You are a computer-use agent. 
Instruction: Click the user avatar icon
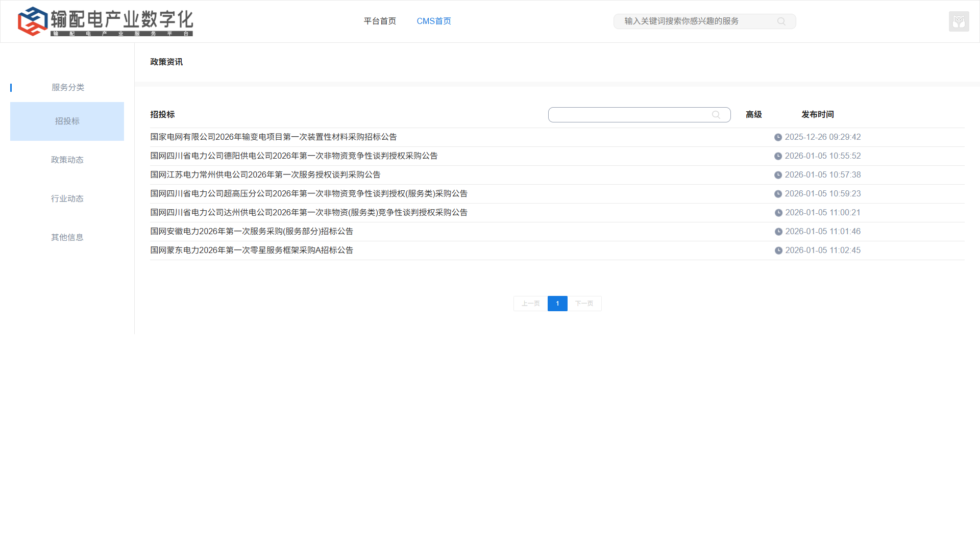point(959,21)
